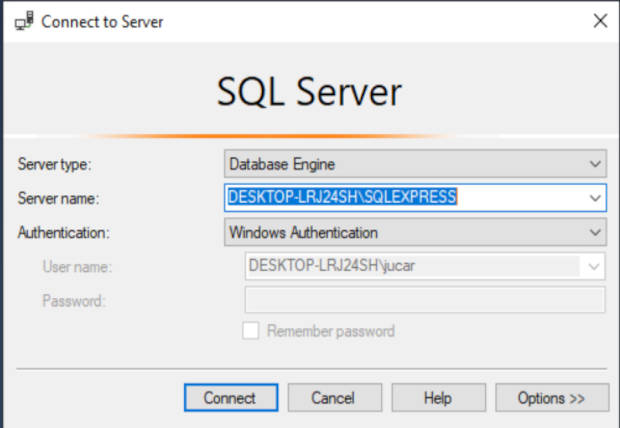Click the Cancel button

[335, 398]
